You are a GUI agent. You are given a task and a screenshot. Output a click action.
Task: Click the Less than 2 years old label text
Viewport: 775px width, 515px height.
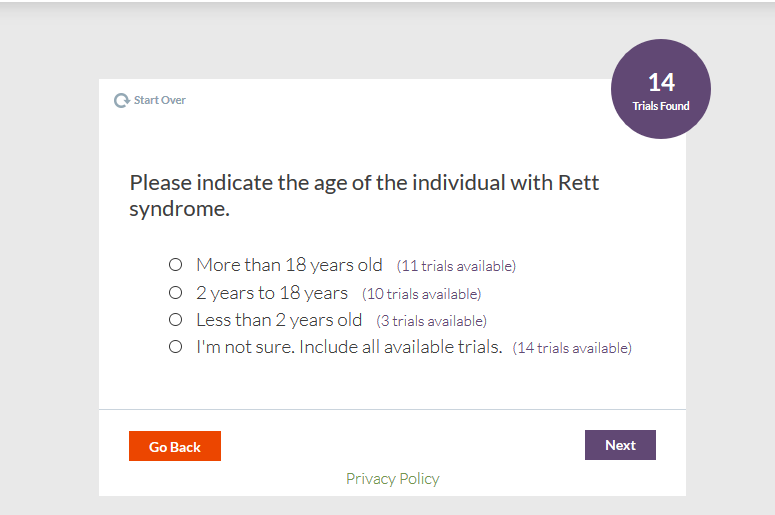coord(279,320)
